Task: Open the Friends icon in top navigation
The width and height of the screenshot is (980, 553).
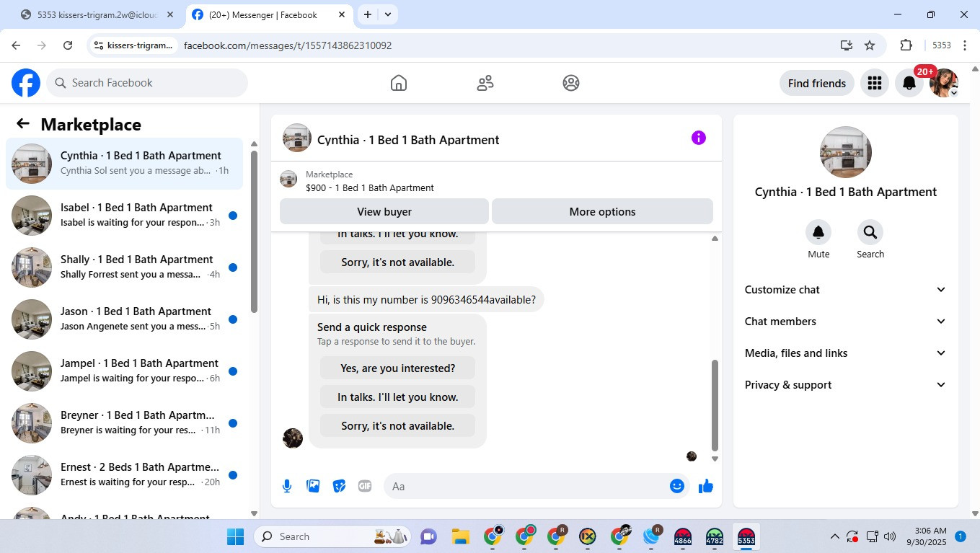Action: [485, 83]
